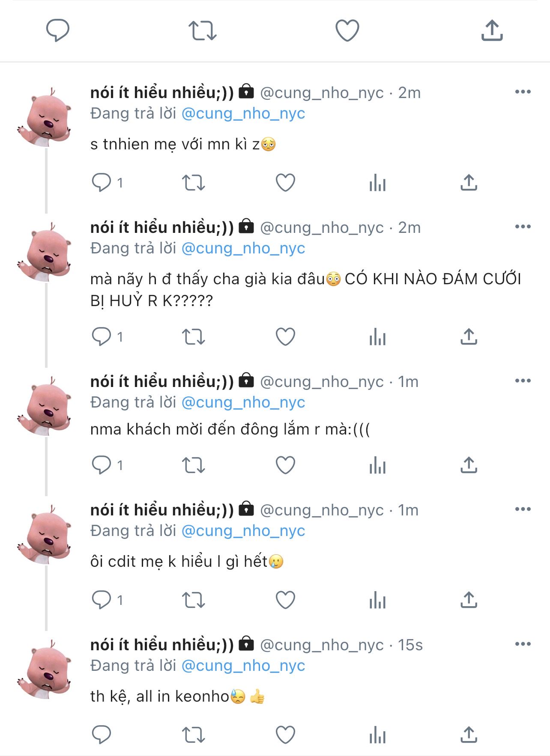Open @cung_nho_nyc mention in 'ôi cdit mẹ' tweet
550x756 pixels.
243,531
